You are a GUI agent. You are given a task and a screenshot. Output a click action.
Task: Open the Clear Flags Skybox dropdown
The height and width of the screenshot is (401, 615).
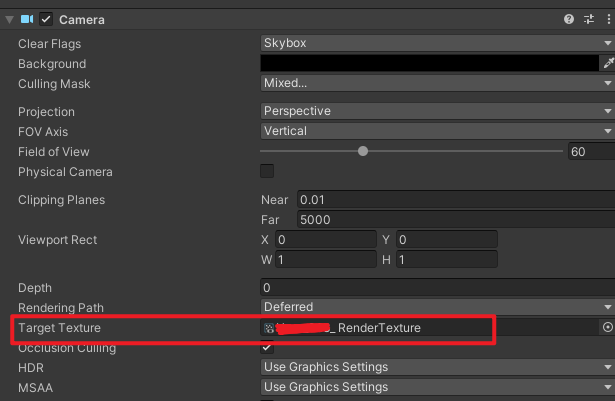[x=438, y=43]
